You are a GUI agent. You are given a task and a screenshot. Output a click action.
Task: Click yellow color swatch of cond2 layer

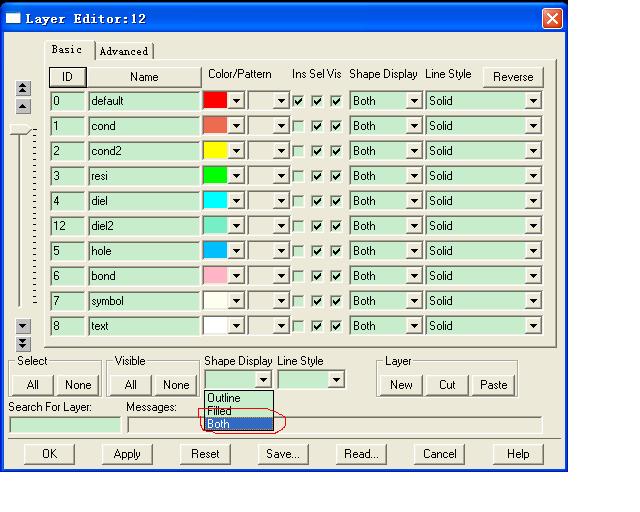click(215, 151)
